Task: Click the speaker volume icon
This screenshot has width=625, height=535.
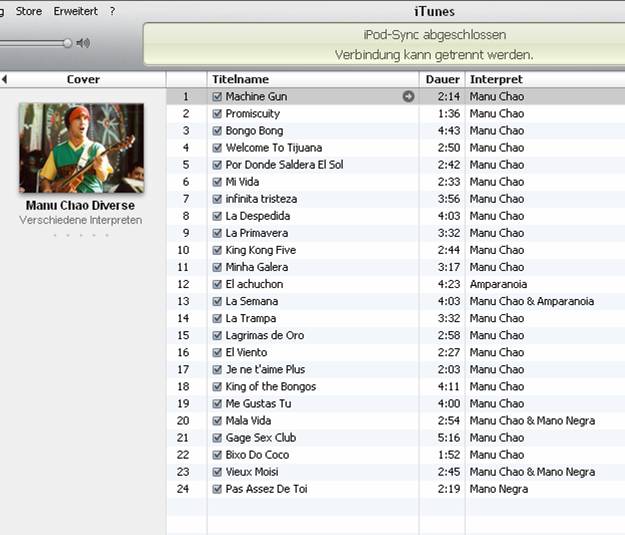Action: point(83,43)
